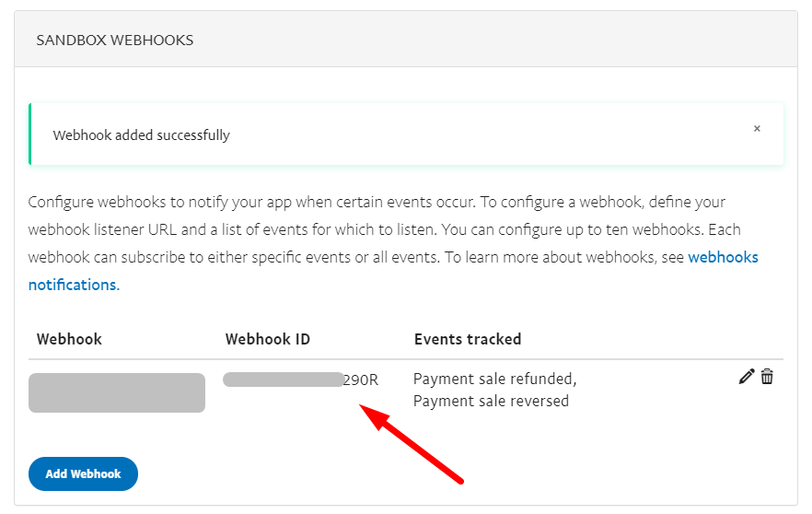Click the SANDBOX WEBHOOKS panel heading

(x=114, y=41)
